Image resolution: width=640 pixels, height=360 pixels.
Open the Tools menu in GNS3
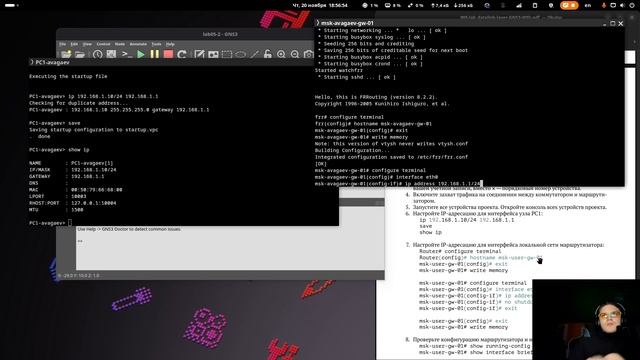156,44
